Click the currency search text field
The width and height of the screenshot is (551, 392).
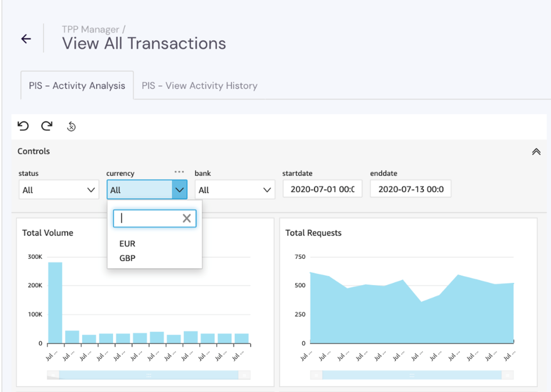point(148,218)
